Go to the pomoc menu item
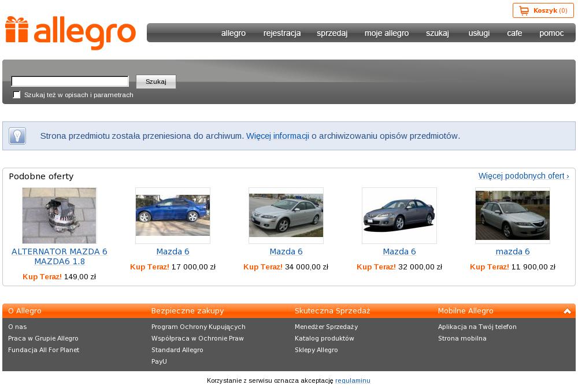This screenshot has height=392, width=578. [551, 33]
